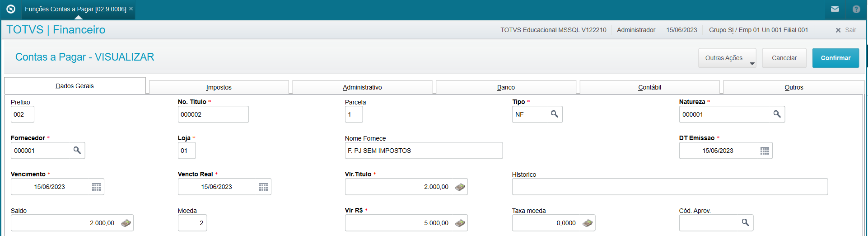Open Natureza lookup search icon
This screenshot has height=236, width=868.
(x=777, y=114)
